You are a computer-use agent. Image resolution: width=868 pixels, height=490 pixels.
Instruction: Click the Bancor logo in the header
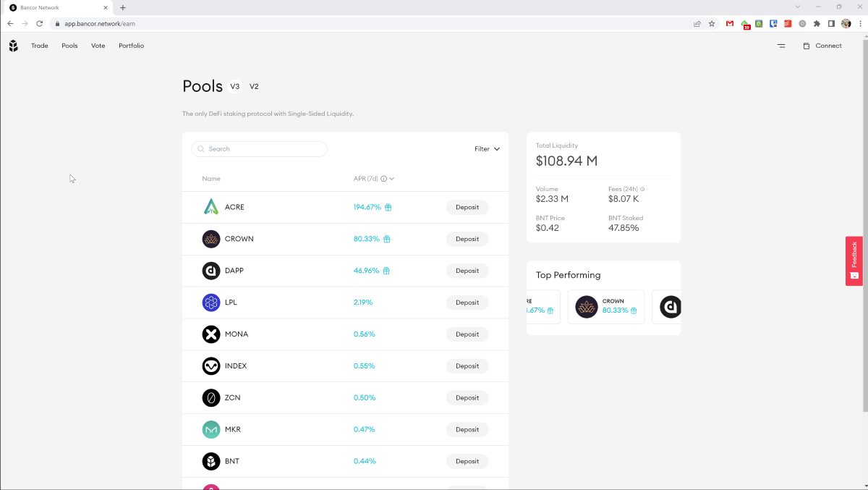[13, 46]
